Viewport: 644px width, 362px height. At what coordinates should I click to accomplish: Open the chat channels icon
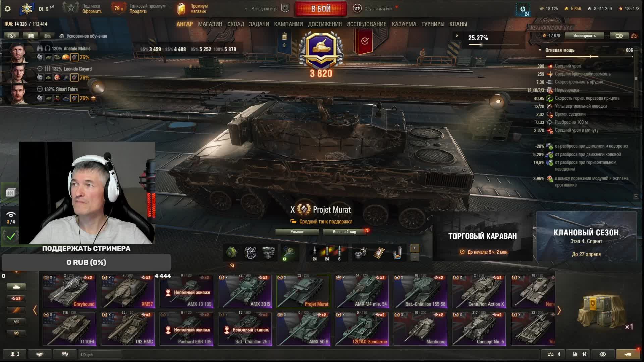click(x=65, y=354)
